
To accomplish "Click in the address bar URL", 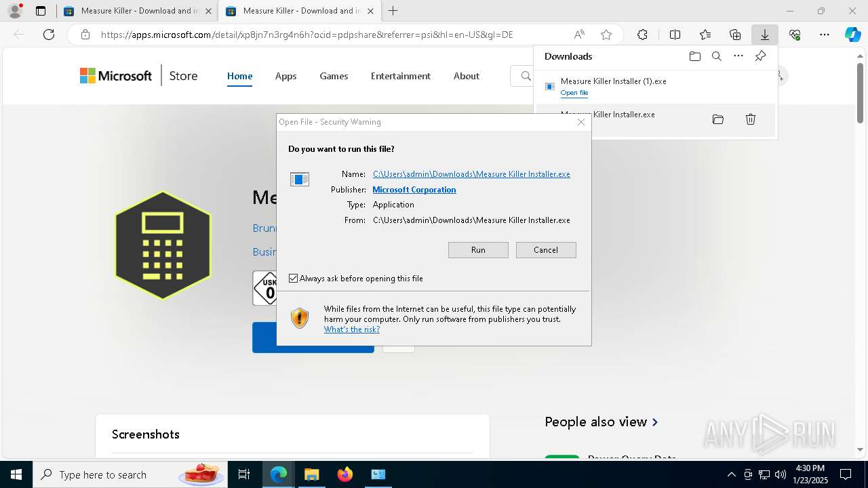I will [x=307, y=35].
